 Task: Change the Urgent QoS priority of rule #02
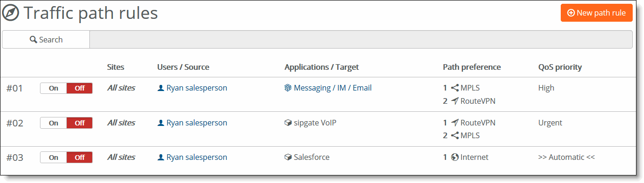550,123
